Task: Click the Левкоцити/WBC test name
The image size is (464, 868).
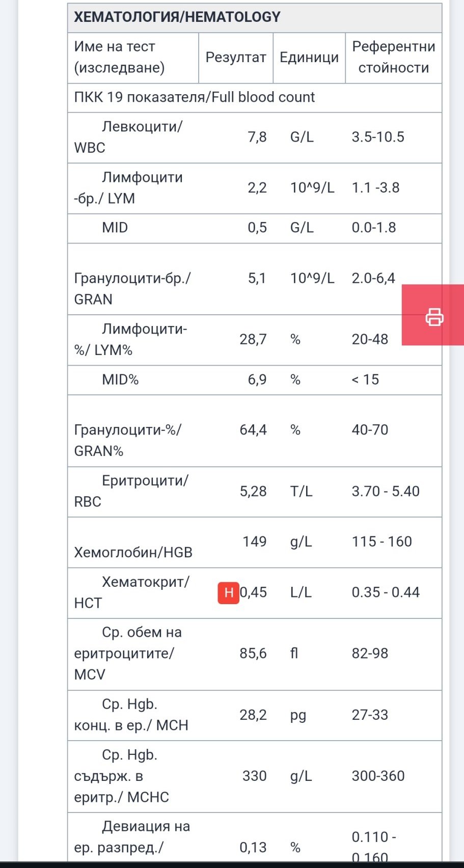Action: coord(127,137)
